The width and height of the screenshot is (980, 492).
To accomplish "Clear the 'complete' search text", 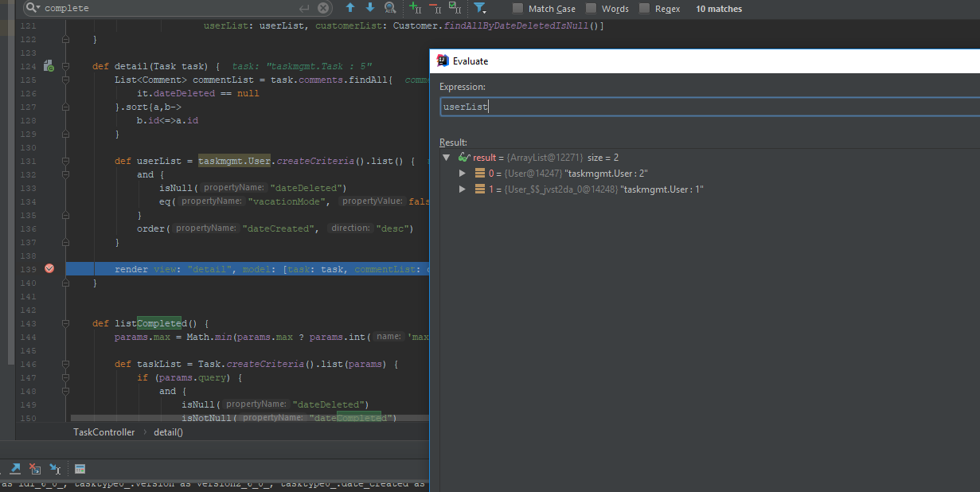I will pyautogui.click(x=322, y=8).
